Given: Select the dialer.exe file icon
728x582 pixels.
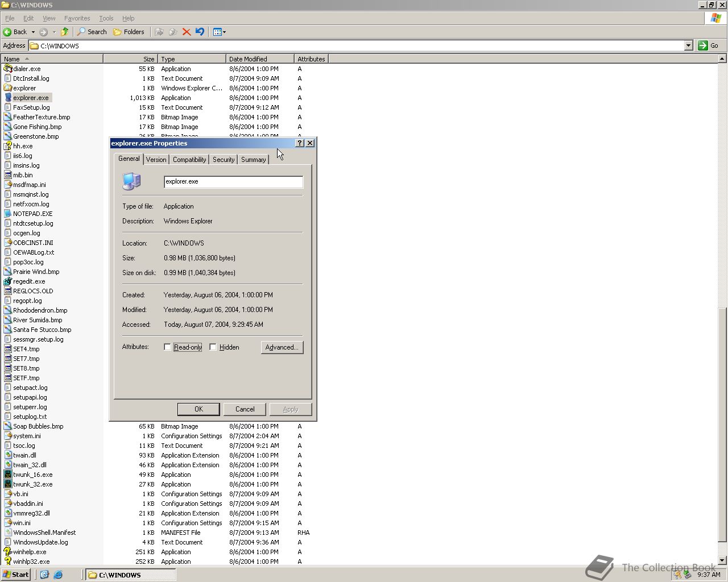Looking at the screenshot, I should tap(8, 69).
